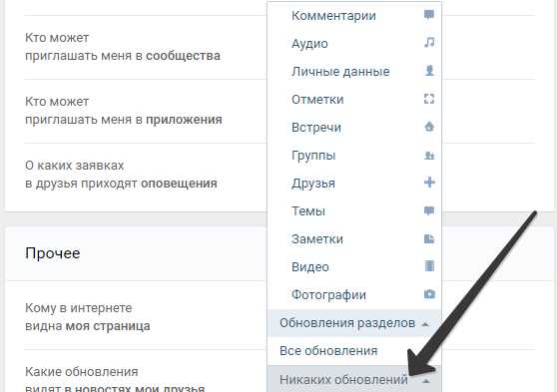The width and height of the screenshot is (557, 392).
Task: Click the Comments speech bubble icon
Action: (x=429, y=15)
